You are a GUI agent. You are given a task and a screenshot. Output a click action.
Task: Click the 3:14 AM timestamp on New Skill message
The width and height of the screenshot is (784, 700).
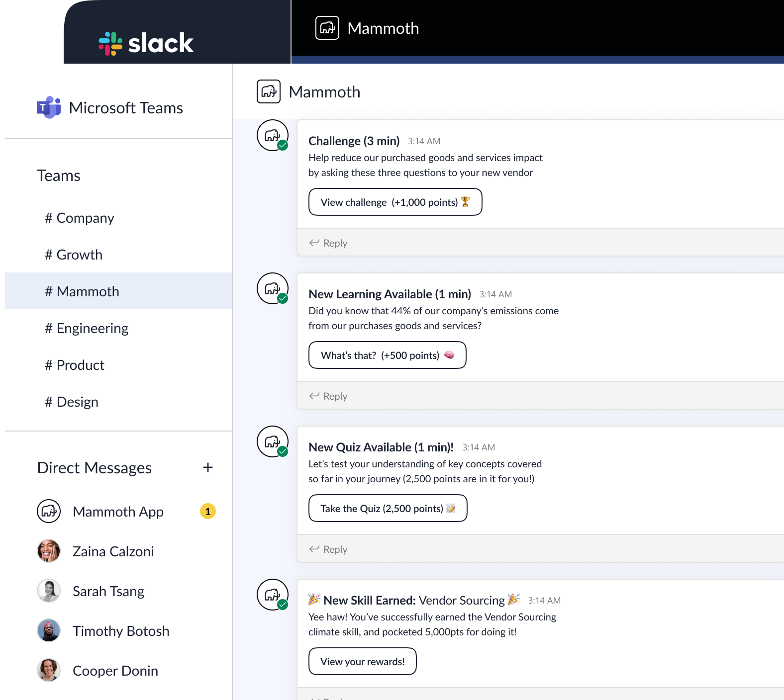545,601
